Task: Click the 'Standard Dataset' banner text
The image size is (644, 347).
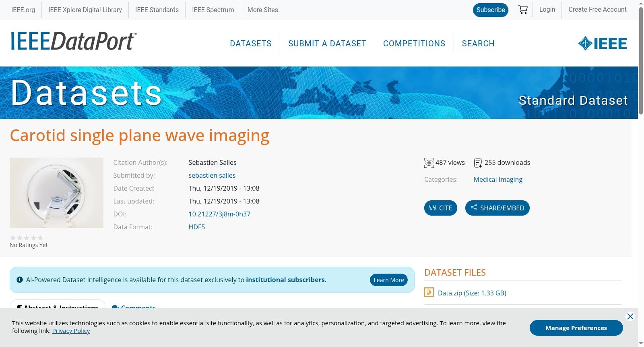Action: point(573,100)
